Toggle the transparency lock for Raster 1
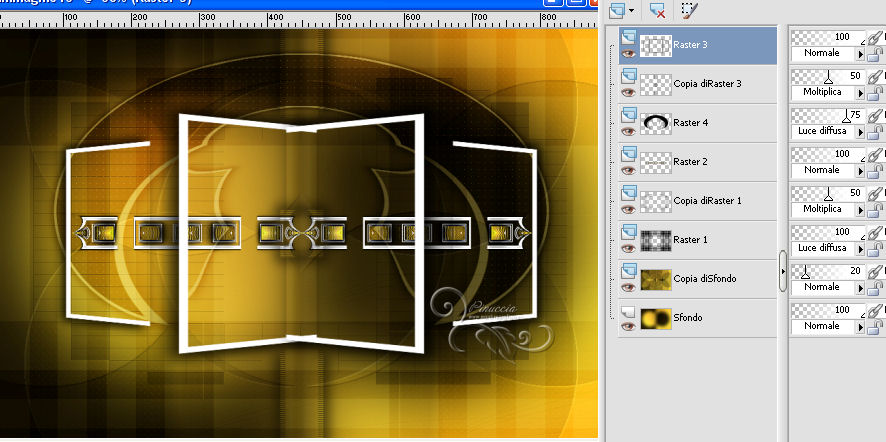Image resolution: width=886 pixels, height=442 pixels. point(875,250)
